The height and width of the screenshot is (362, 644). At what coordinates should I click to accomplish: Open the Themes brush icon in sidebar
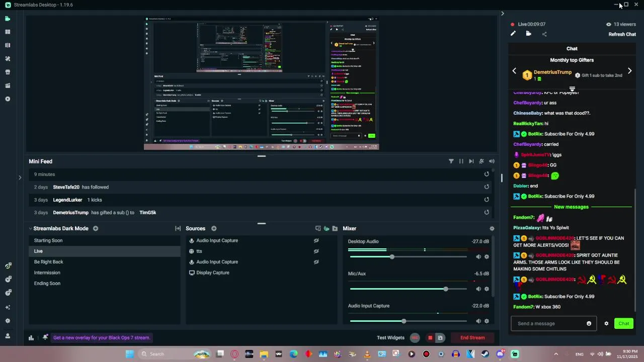[8, 58]
